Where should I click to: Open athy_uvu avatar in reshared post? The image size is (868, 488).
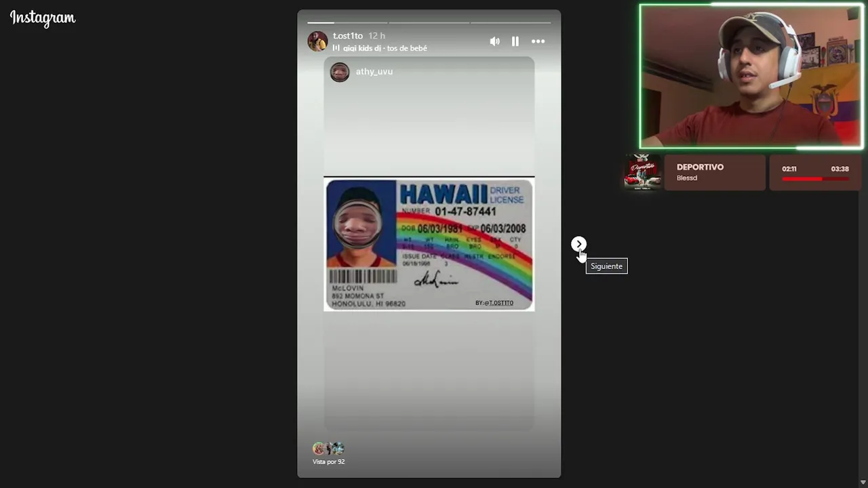point(340,72)
